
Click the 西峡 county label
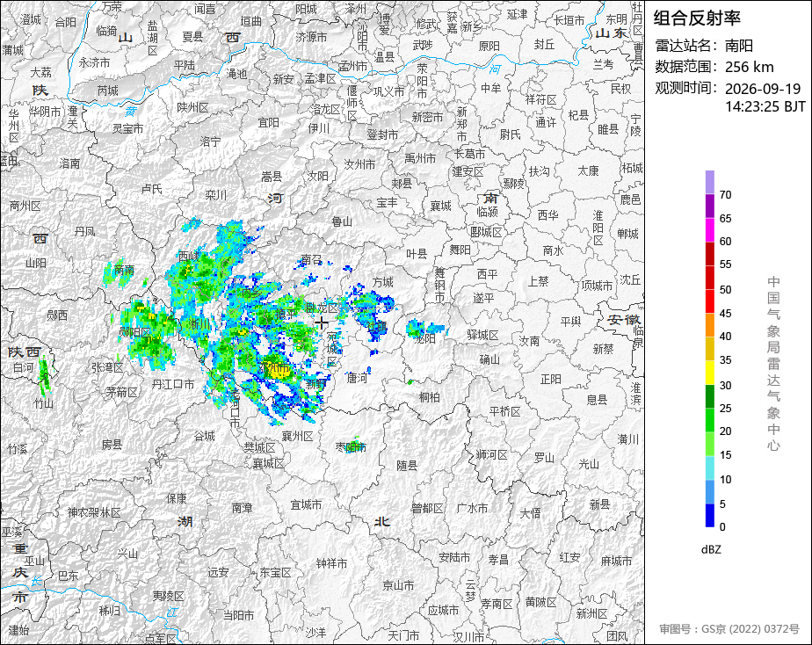[188, 256]
